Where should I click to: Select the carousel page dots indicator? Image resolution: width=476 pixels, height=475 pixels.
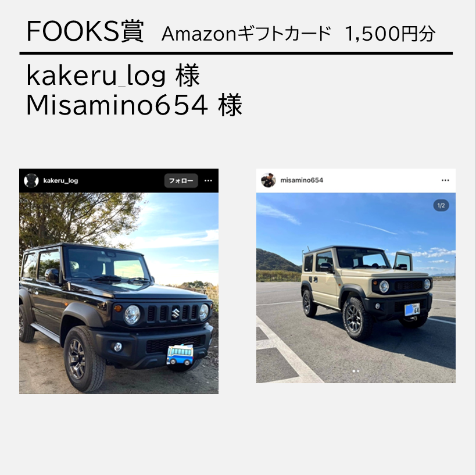point(356,371)
